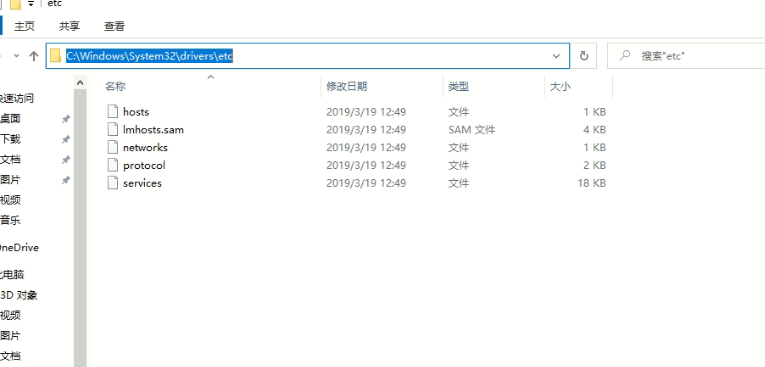
Task: Click the lmhosts.sam file name
Action: pos(153,130)
